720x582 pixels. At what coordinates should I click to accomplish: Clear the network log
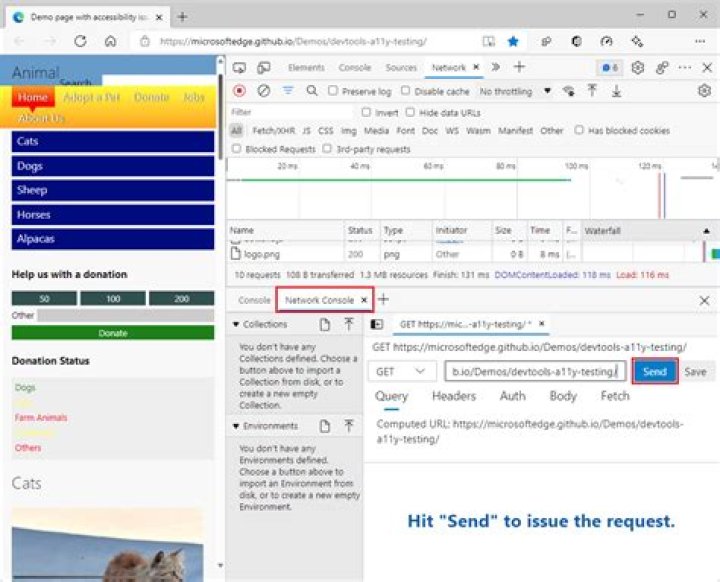click(x=264, y=91)
